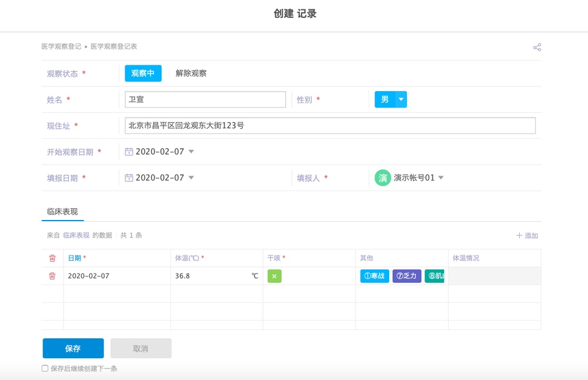Click the empty 体温情况 cell in first row
Screen dimensions: 588x380
(x=495, y=276)
